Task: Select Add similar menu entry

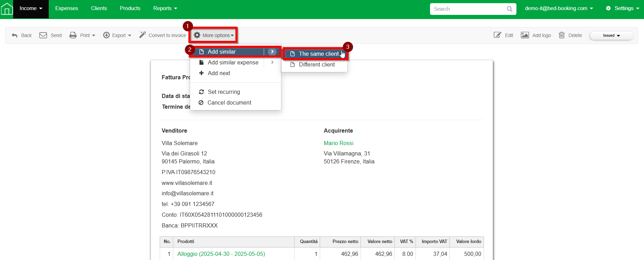Action: click(227, 52)
